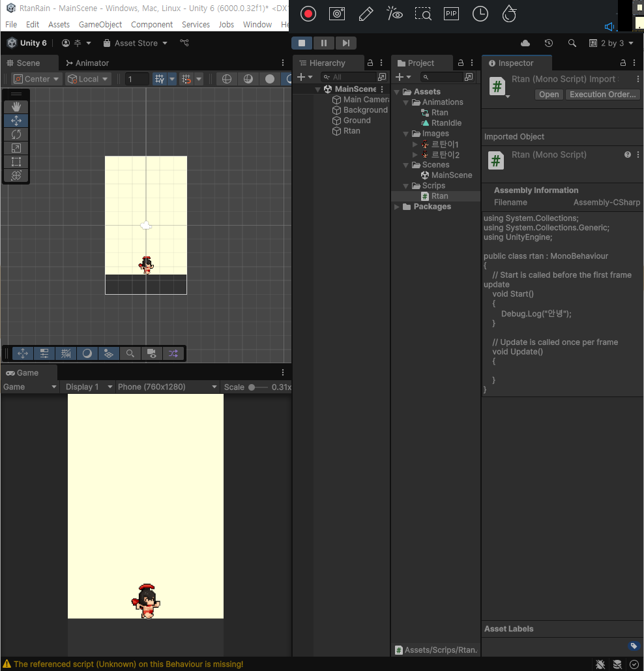This screenshot has height=671, width=644.
Task: Click the asset labels tag icon
Action: pos(634,646)
